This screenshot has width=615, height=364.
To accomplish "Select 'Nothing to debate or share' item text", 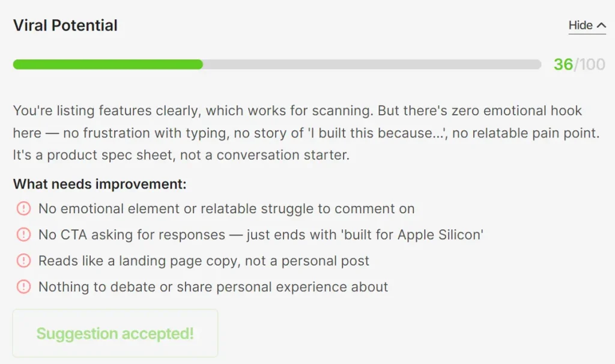I will coord(213,287).
